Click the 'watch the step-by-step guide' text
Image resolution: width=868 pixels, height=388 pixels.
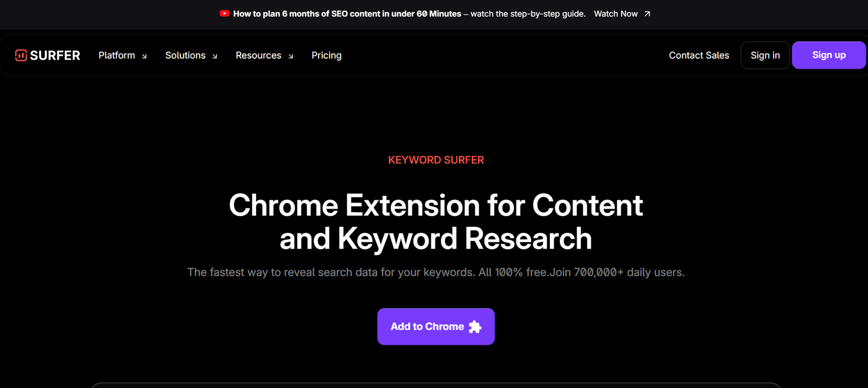tap(528, 14)
